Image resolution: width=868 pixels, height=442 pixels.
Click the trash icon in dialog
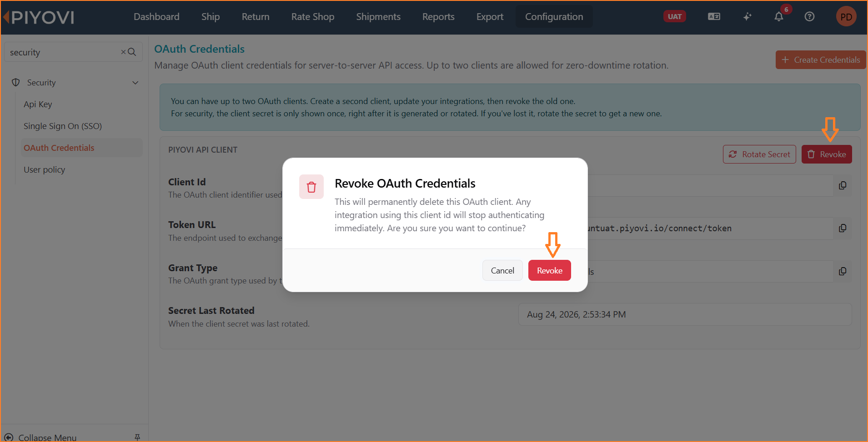[x=311, y=187]
